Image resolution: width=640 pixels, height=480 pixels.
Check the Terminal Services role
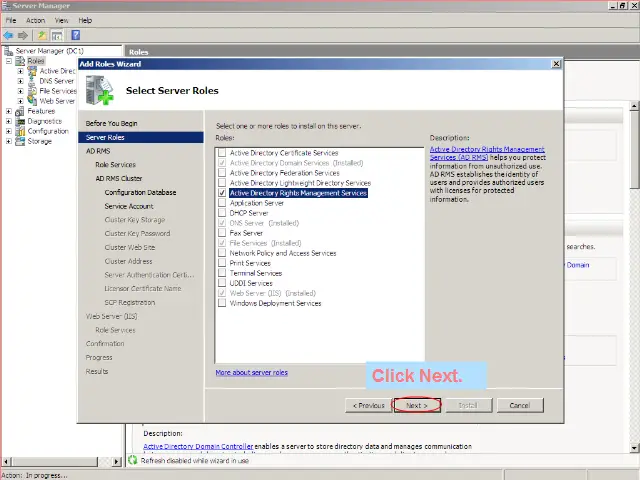pyautogui.click(x=222, y=273)
